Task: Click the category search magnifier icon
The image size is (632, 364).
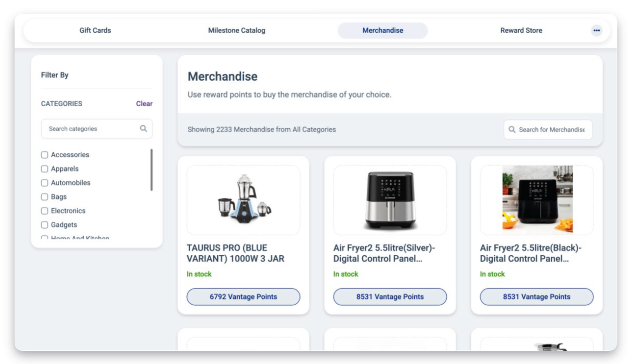Action: (143, 128)
